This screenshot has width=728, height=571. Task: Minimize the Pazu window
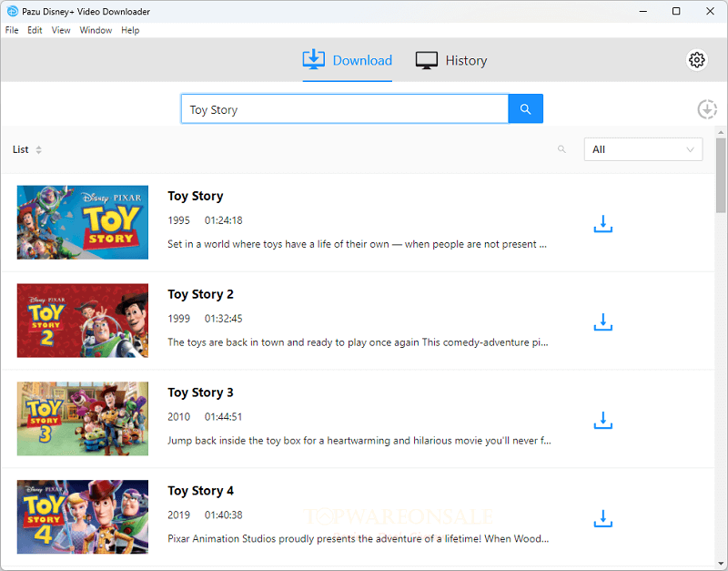click(x=643, y=11)
